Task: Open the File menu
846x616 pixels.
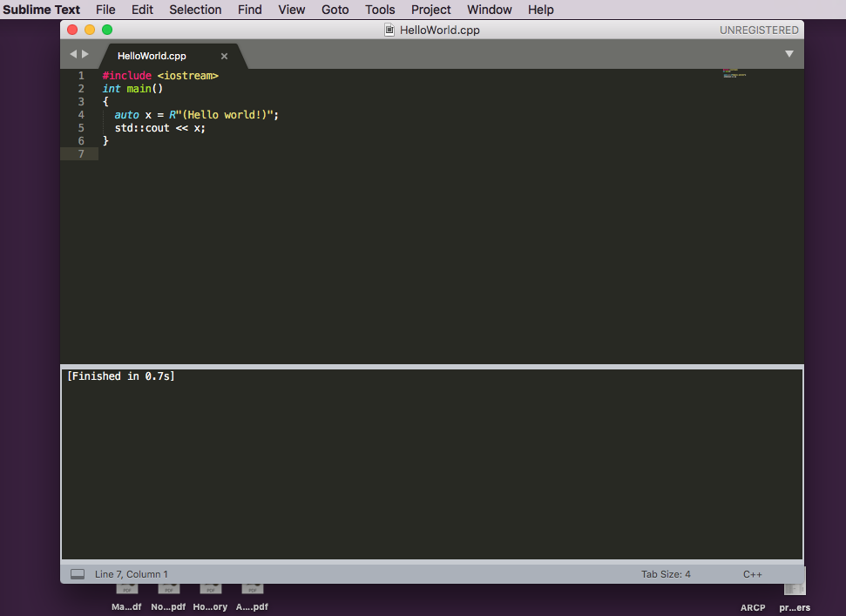Action: pos(105,10)
